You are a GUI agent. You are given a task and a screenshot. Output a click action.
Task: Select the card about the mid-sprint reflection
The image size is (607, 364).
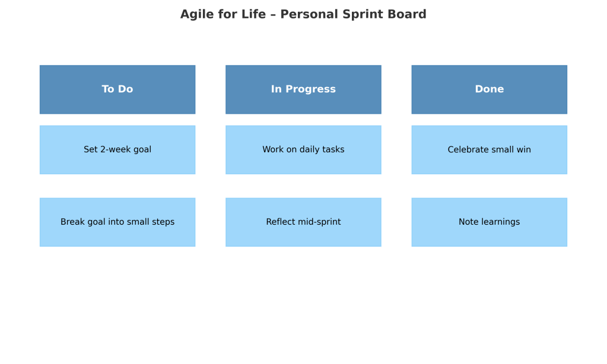(303, 222)
